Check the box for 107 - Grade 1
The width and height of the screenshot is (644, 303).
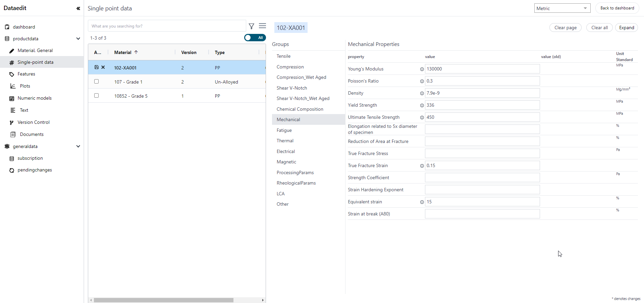tap(97, 82)
